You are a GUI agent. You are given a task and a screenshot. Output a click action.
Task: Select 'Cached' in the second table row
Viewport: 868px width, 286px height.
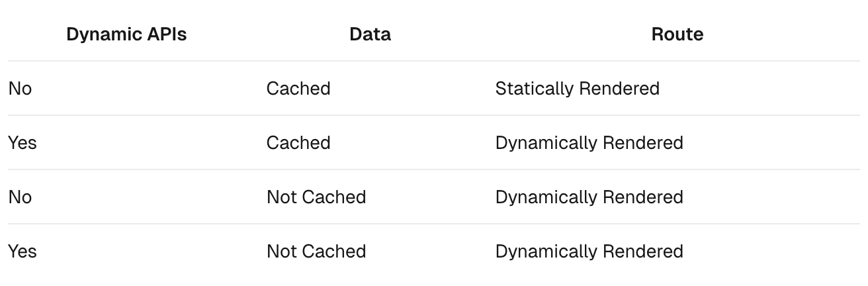[x=298, y=143]
